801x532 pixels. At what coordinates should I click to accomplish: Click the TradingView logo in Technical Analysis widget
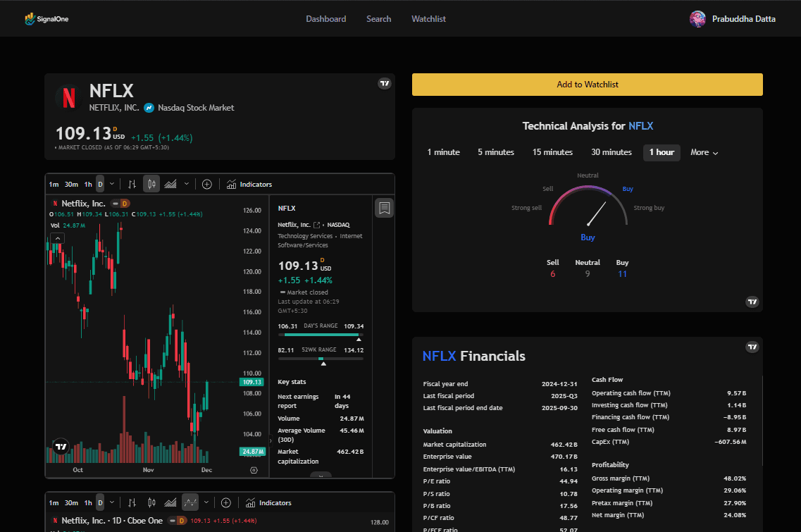[752, 302]
